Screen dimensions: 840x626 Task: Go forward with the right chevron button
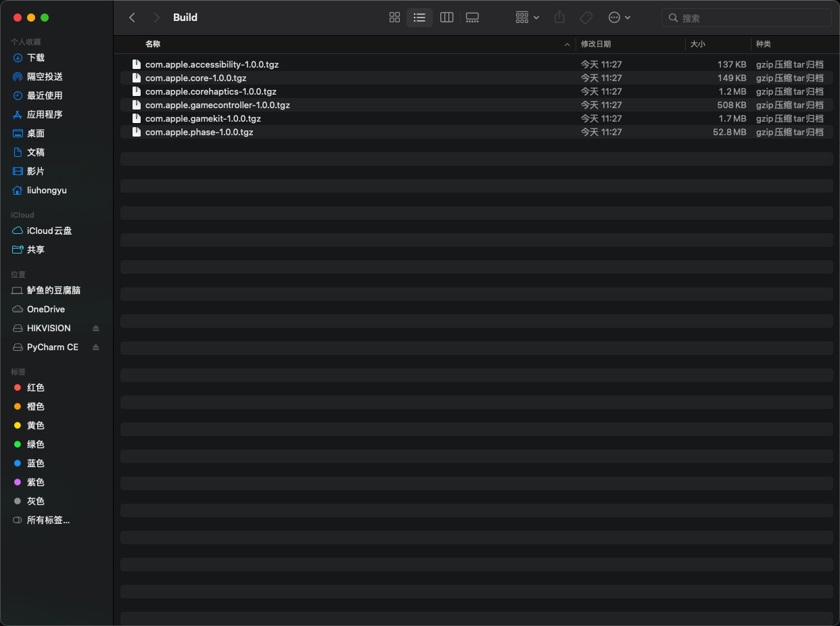(x=157, y=18)
